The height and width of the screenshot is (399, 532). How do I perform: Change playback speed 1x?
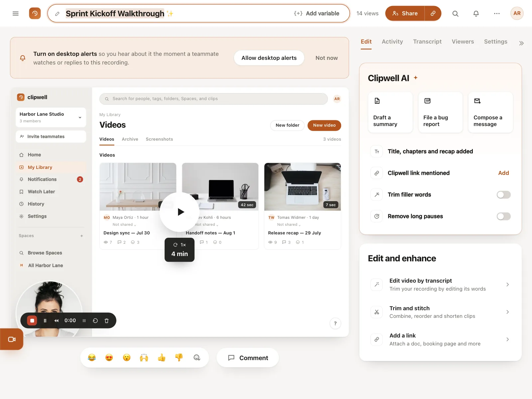tap(180, 245)
